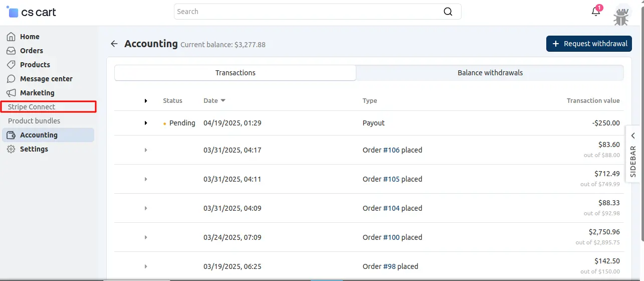Click the Accounting wallet icon
The height and width of the screenshot is (281, 644).
point(11,135)
